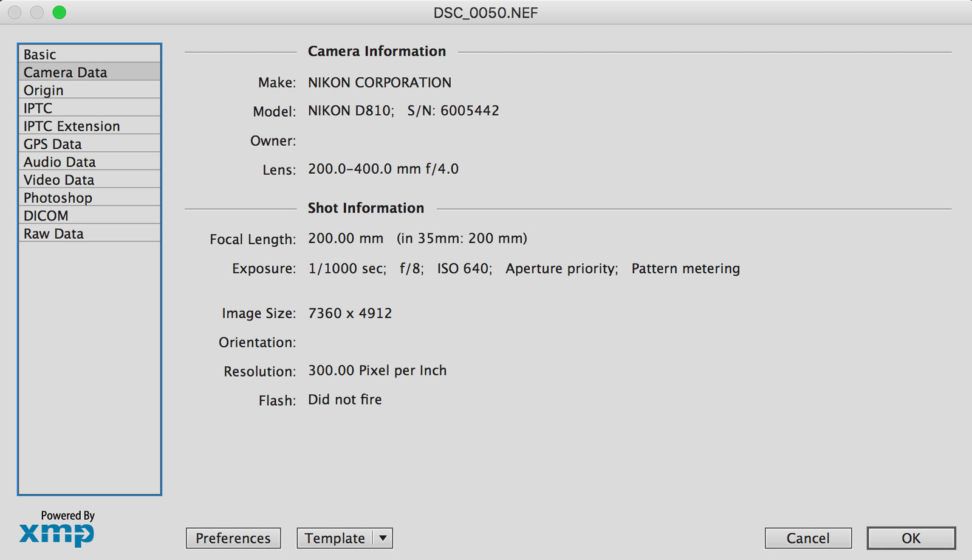Screen dimensions: 972x560
Task: Select the Basic category
Action: click(x=89, y=54)
